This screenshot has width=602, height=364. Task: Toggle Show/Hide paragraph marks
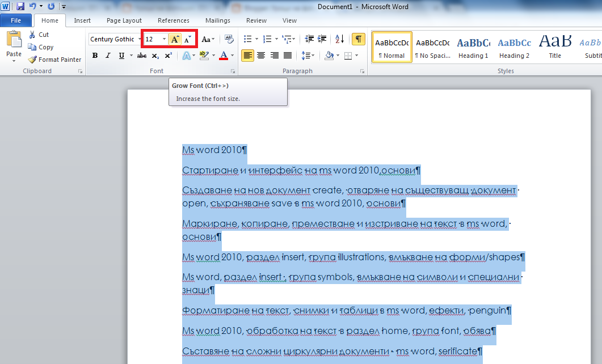coord(358,39)
